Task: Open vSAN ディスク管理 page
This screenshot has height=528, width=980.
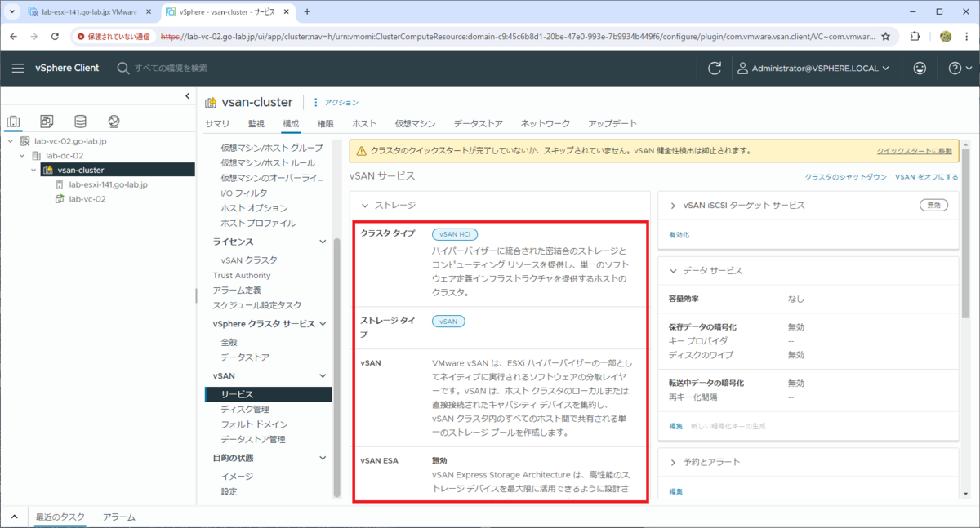Action: point(244,410)
